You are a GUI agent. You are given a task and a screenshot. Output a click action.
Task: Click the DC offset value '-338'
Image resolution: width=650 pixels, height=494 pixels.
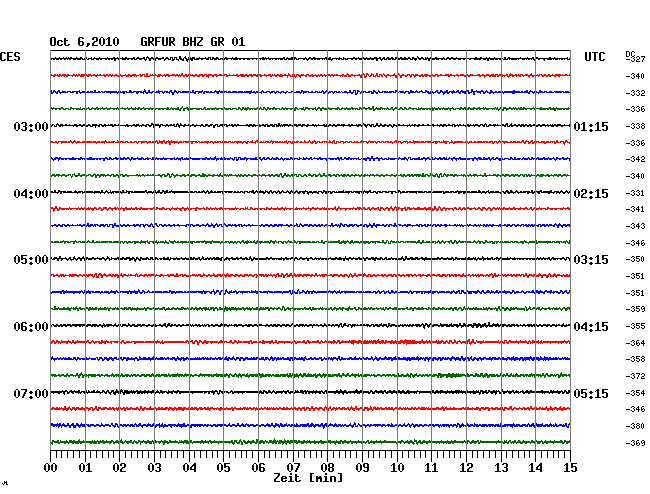(x=635, y=126)
